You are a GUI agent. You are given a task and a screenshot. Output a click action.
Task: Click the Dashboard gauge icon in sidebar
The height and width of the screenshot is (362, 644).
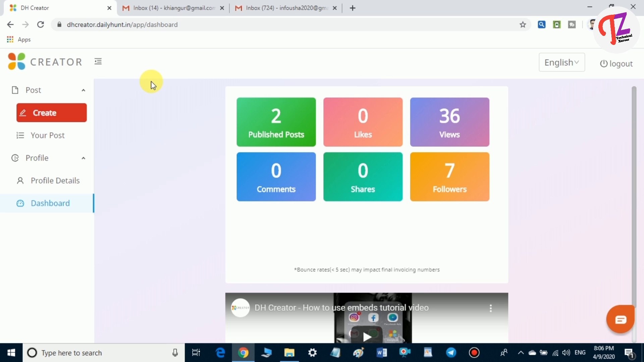(x=20, y=203)
